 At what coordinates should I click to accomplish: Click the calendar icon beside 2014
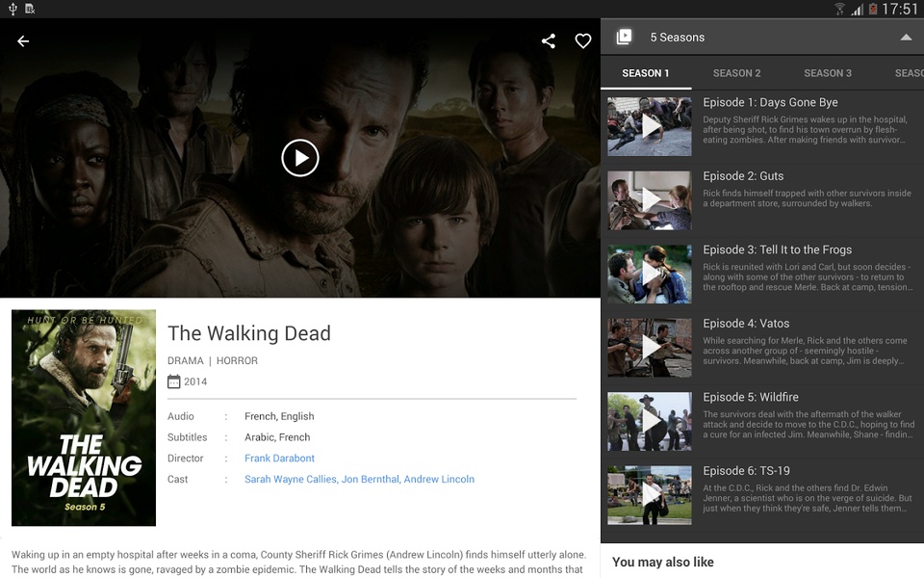174,381
